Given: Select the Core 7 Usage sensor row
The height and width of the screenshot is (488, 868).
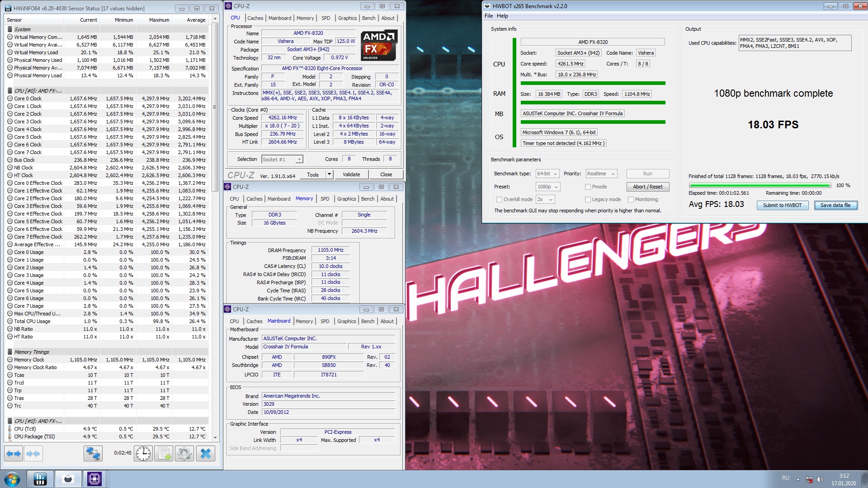Looking at the screenshot, I should click(x=108, y=306).
